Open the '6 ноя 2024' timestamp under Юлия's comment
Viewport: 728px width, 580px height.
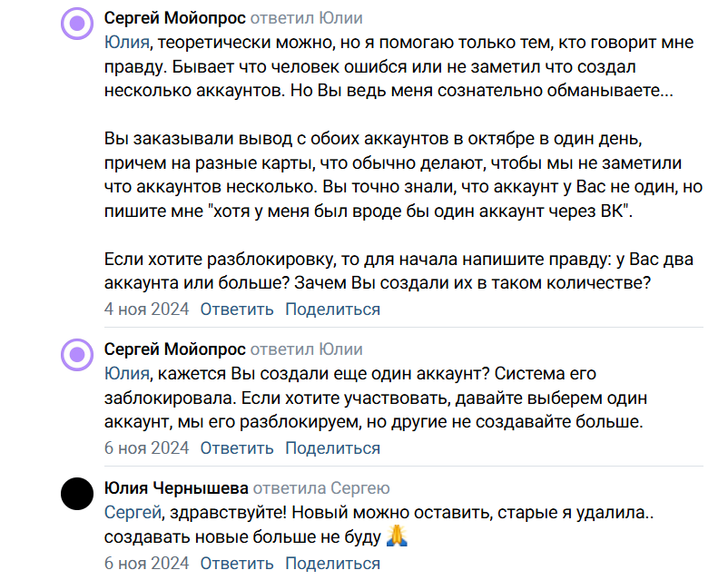[146, 563]
